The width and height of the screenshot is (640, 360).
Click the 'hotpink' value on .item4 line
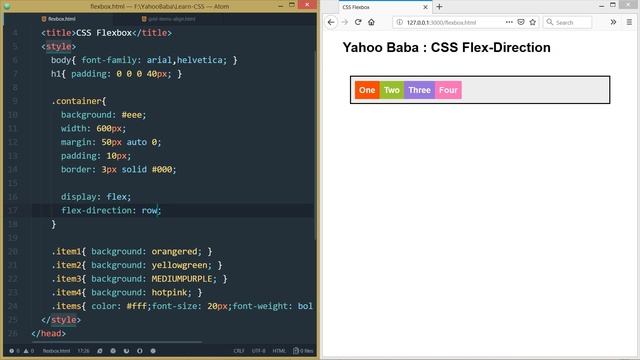tap(169, 292)
